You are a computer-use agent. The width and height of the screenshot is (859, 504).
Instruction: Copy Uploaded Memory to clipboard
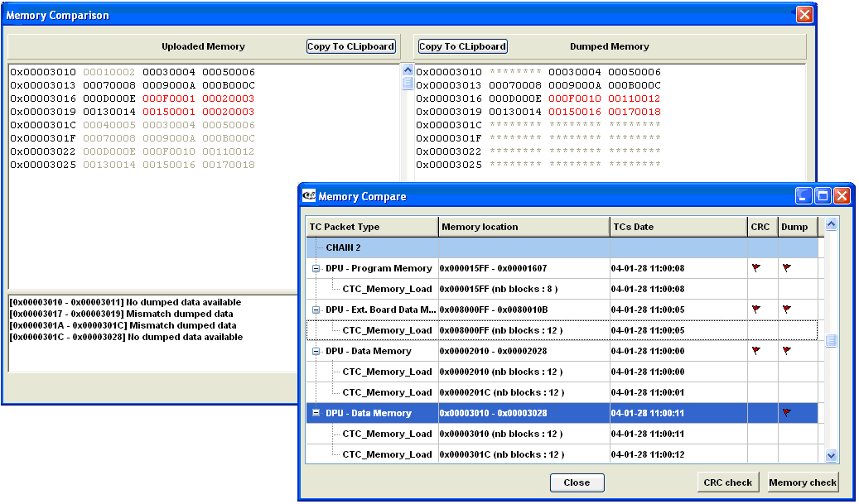(x=350, y=46)
